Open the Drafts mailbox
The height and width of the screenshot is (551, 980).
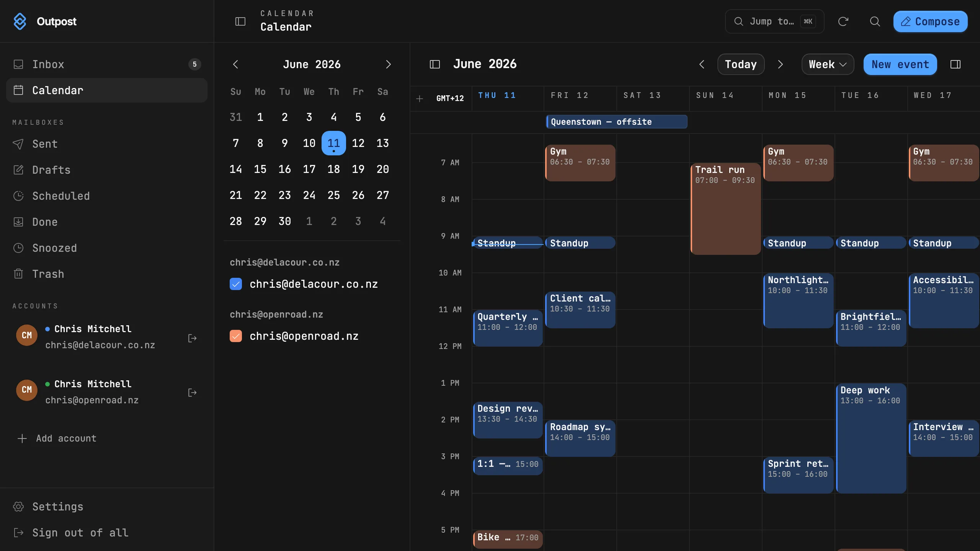coord(107,170)
